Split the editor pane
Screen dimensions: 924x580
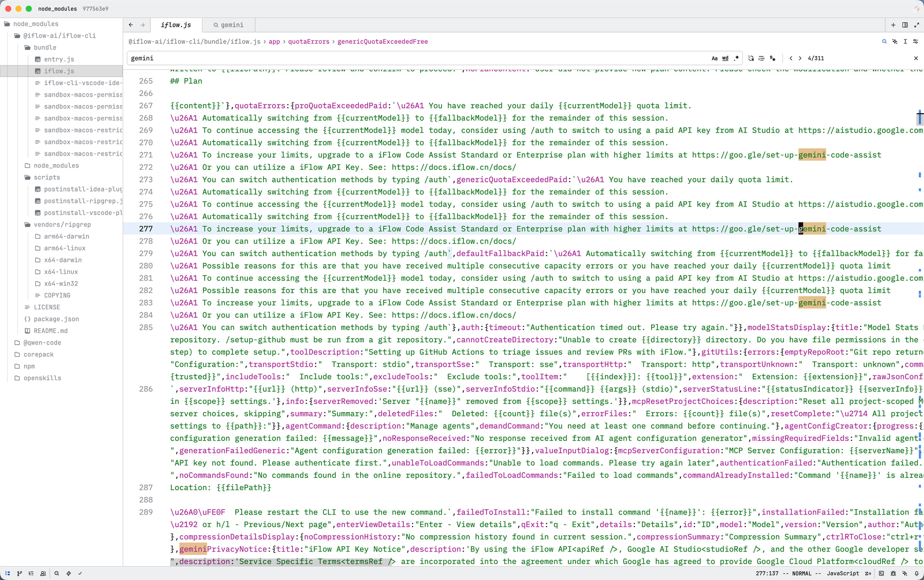pos(905,25)
